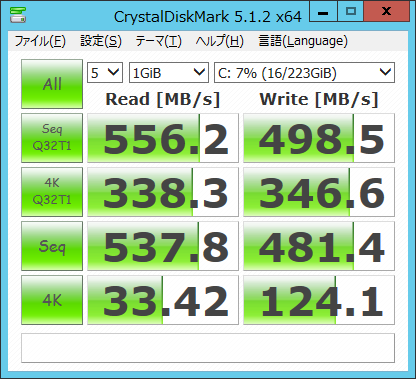
Task: Open the ファイル(F) menu
Action: click(40, 41)
